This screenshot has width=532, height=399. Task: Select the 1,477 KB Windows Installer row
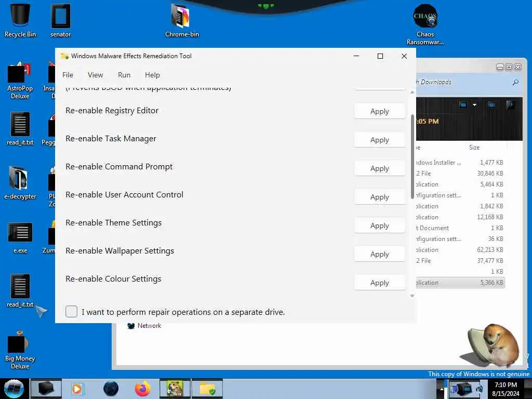460,163
